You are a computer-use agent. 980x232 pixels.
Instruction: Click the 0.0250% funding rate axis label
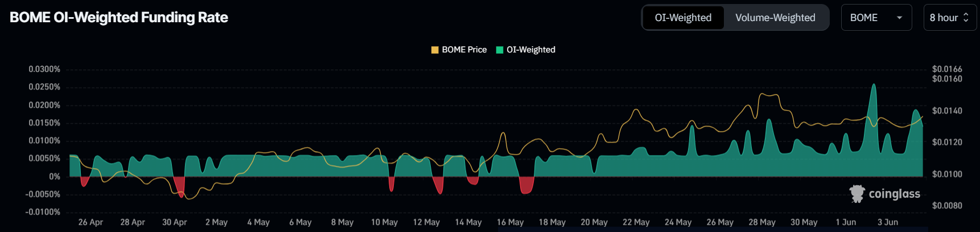click(44, 87)
